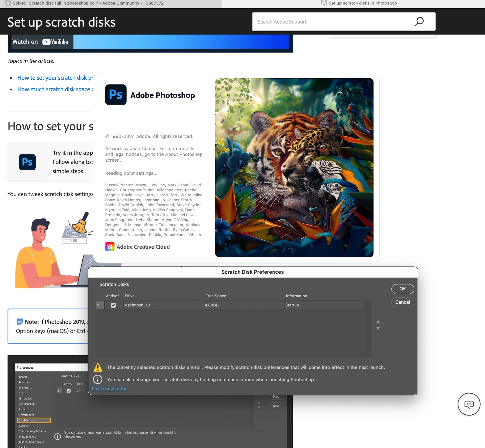485x448 pixels.
Task: Click the Adobe Creative Cloud icon
Action: pyautogui.click(x=110, y=246)
